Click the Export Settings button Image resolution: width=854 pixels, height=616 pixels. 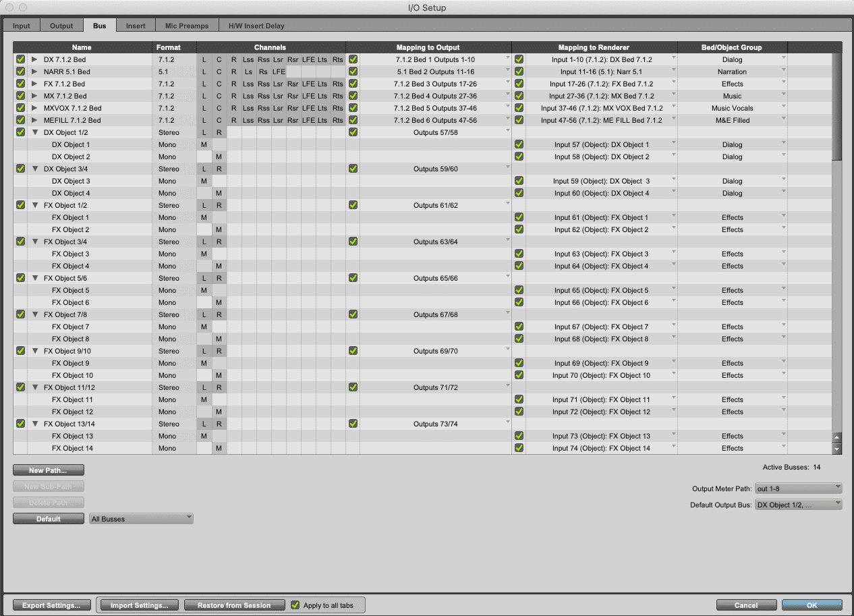pos(51,605)
